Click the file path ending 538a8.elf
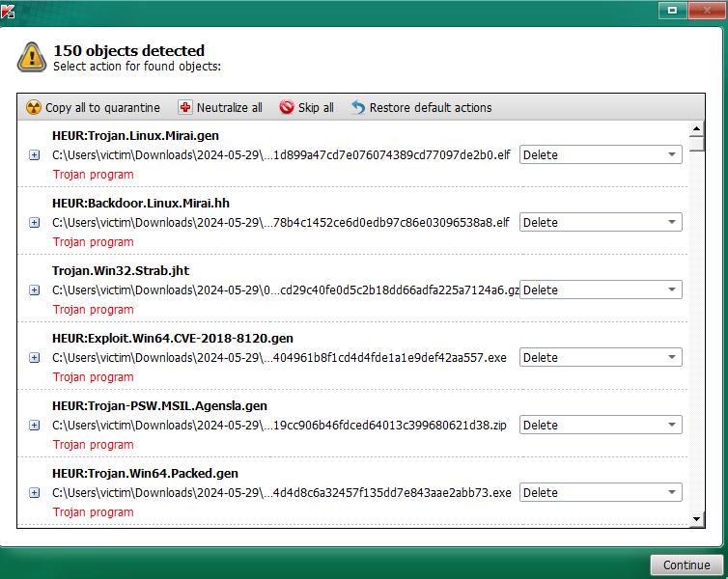 pyautogui.click(x=280, y=223)
